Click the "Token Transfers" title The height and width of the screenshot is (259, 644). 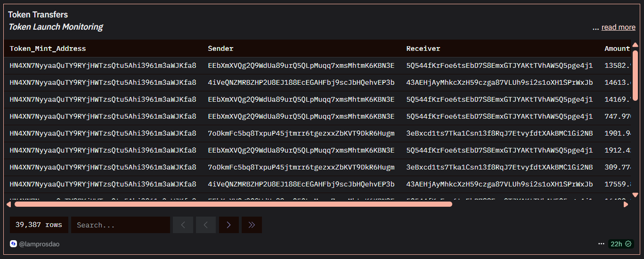38,15
